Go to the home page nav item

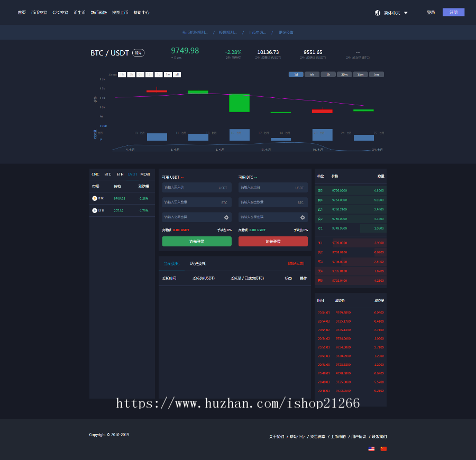click(x=22, y=13)
